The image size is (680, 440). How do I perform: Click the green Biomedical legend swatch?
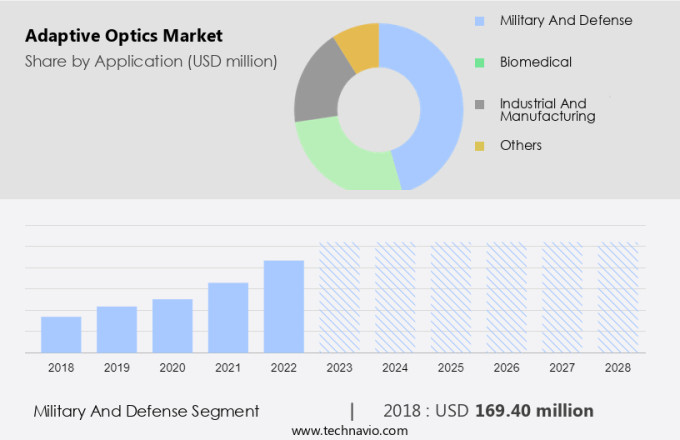tap(480, 63)
